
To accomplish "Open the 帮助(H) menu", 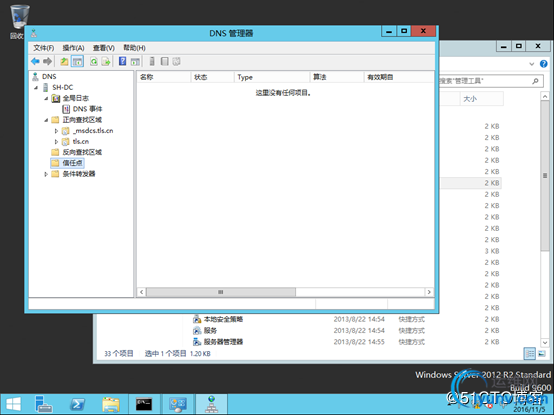I will tap(134, 48).
